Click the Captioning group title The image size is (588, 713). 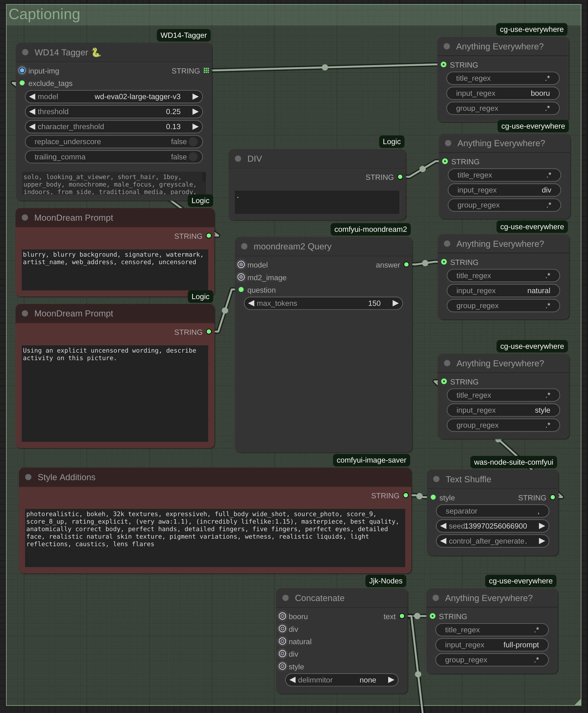(x=44, y=14)
